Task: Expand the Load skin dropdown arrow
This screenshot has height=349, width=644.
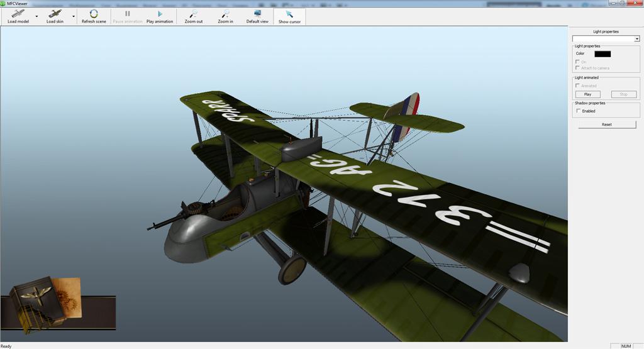Action: (73, 16)
